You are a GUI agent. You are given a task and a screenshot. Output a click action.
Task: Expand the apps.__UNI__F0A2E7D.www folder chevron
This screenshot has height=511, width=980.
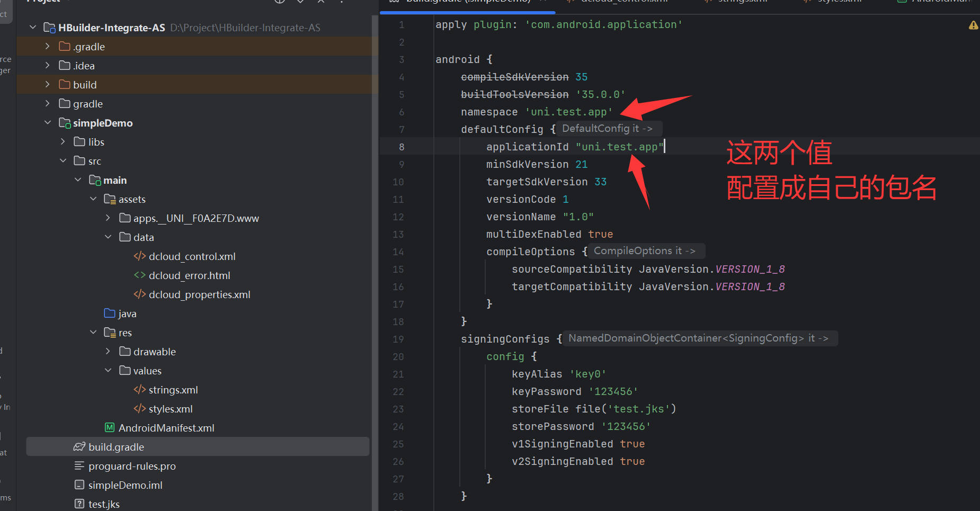click(x=108, y=218)
